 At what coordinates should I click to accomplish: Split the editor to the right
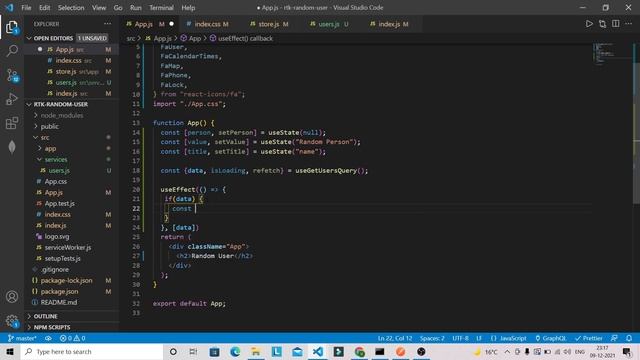pos(616,24)
